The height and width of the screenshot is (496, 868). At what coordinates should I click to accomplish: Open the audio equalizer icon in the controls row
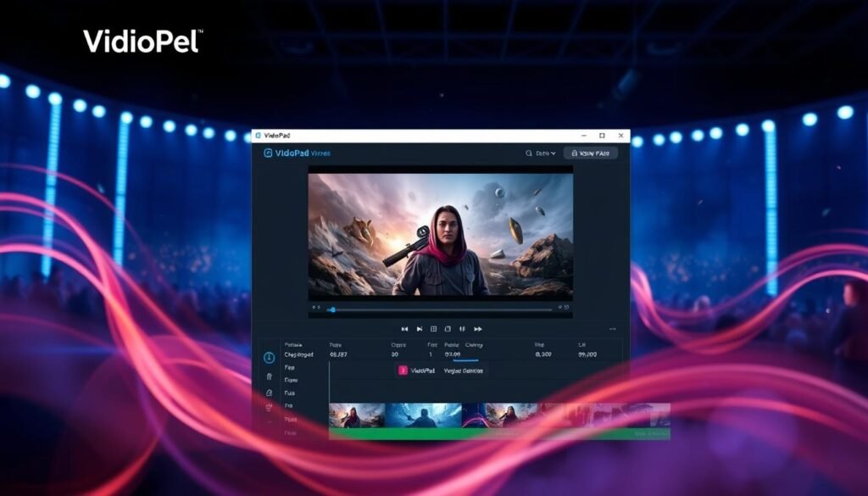pos(463,327)
